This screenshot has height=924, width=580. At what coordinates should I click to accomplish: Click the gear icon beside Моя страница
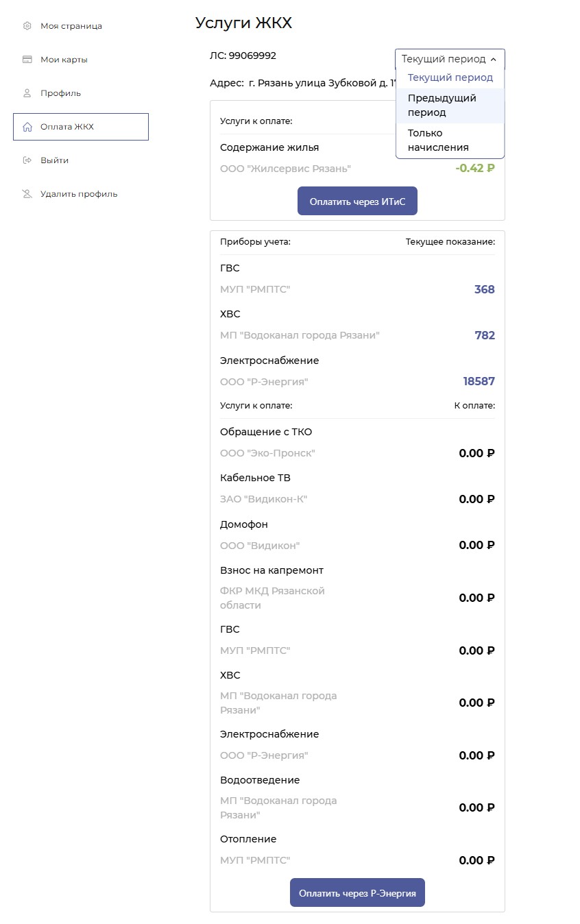27,26
